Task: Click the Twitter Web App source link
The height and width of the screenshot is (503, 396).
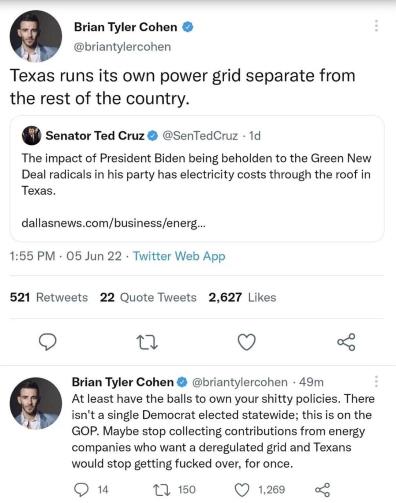Action: (179, 256)
